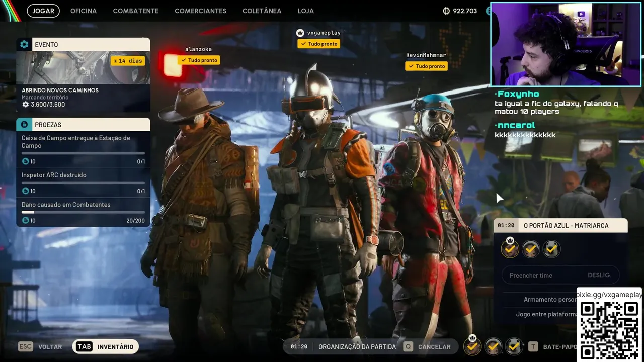This screenshot has height=362, width=644.
Task: Click the Q key icon
Action: pos(408,346)
